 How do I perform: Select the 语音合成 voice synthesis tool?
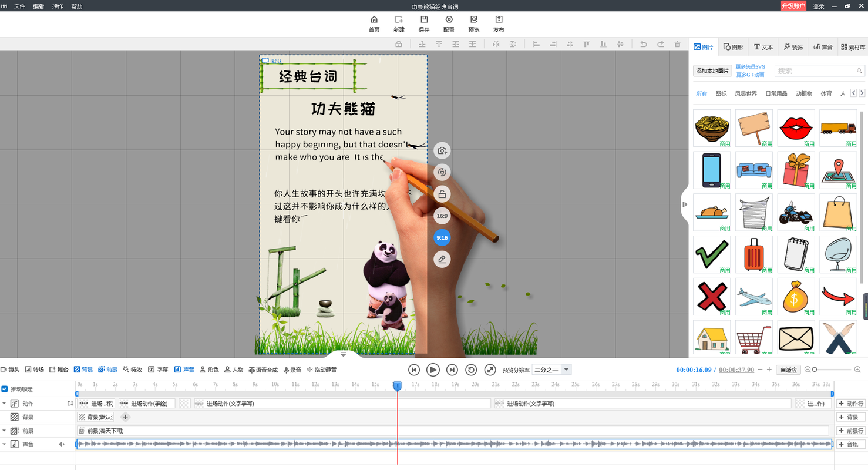pos(263,370)
